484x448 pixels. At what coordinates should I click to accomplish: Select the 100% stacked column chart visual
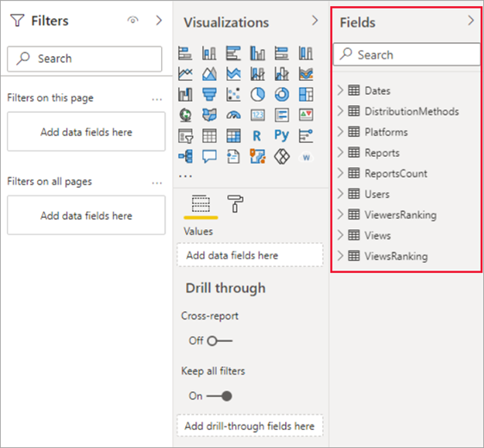pos(306,53)
